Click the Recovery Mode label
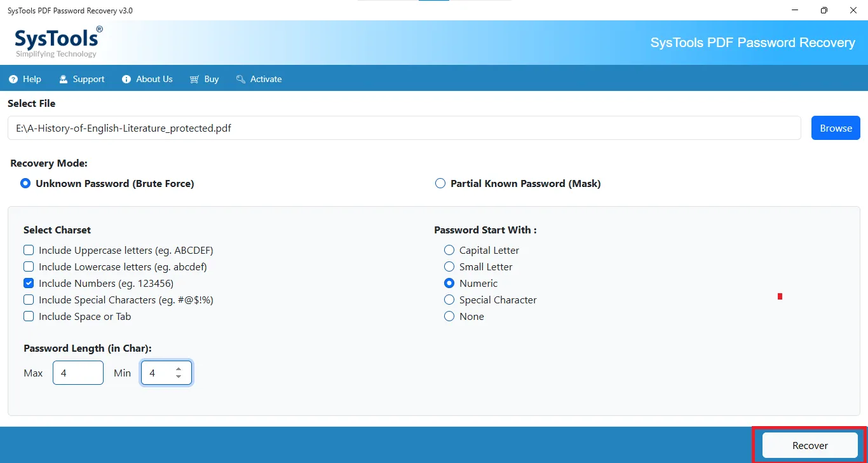 [x=49, y=163]
